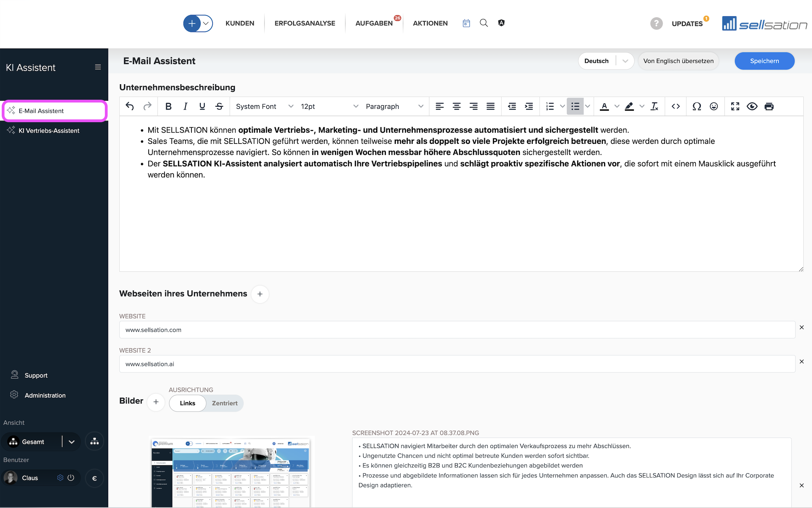Select KI Vertriebs-Assistent in sidebar

click(x=54, y=131)
